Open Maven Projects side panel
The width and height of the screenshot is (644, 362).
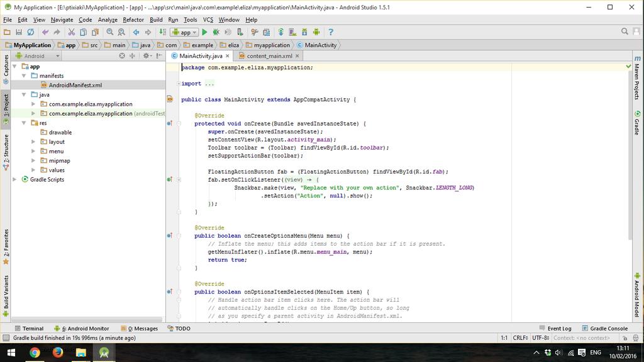tap(637, 78)
